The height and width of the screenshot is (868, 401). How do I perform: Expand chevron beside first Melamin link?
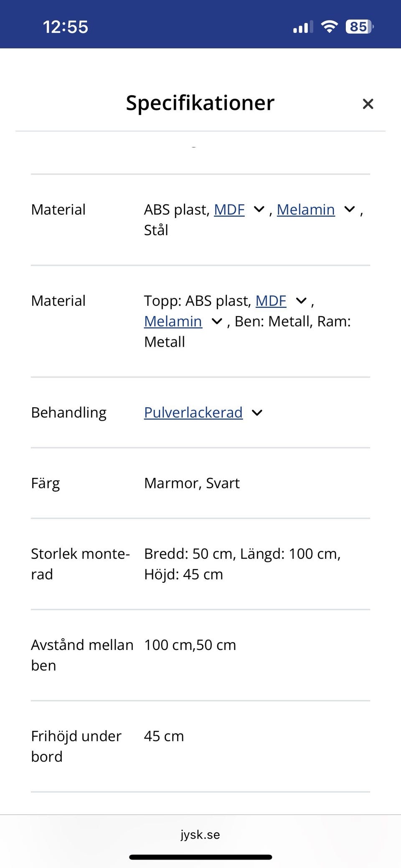349,210
